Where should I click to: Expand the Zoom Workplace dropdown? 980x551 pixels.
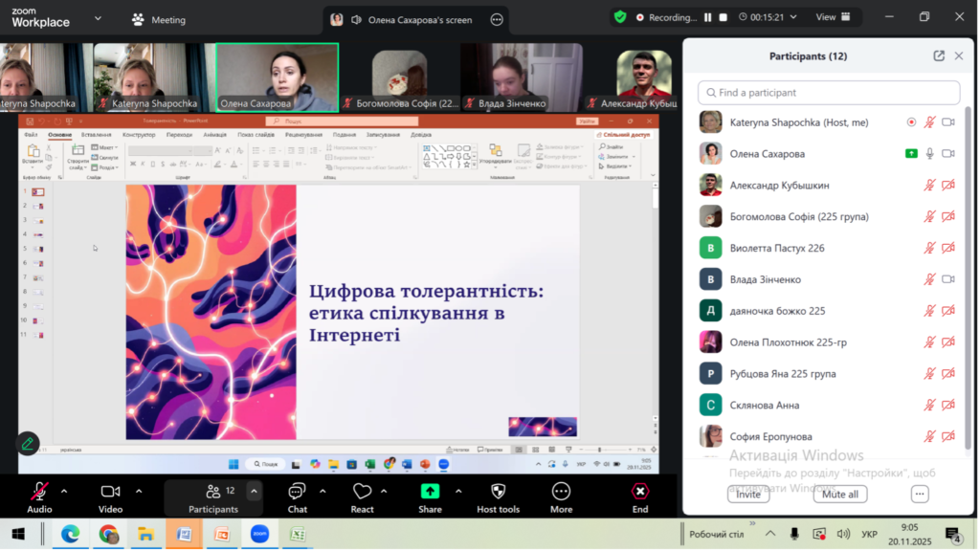[99, 18]
